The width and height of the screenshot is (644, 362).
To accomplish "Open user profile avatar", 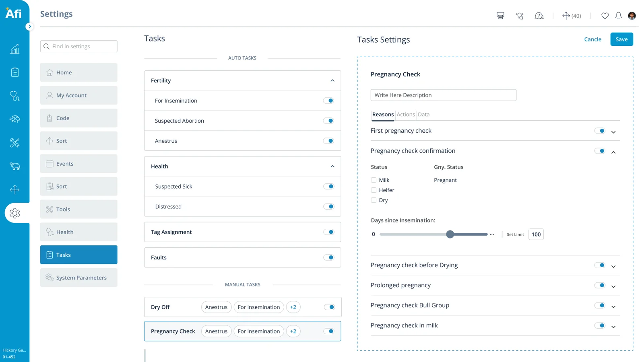I will tap(632, 16).
